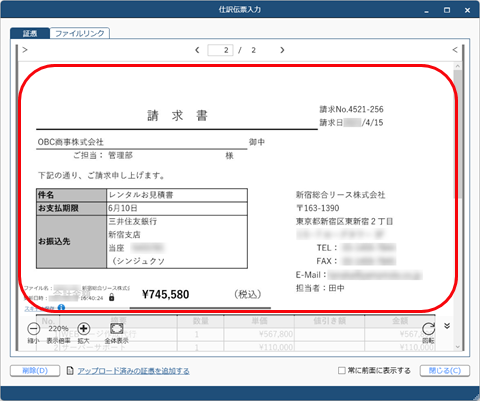480x401 pixels.
Task: Go to the next page arrow
Action: (x=282, y=50)
